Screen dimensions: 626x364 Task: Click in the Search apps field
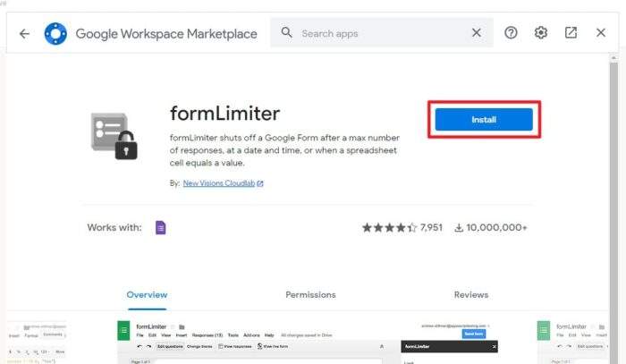point(382,33)
